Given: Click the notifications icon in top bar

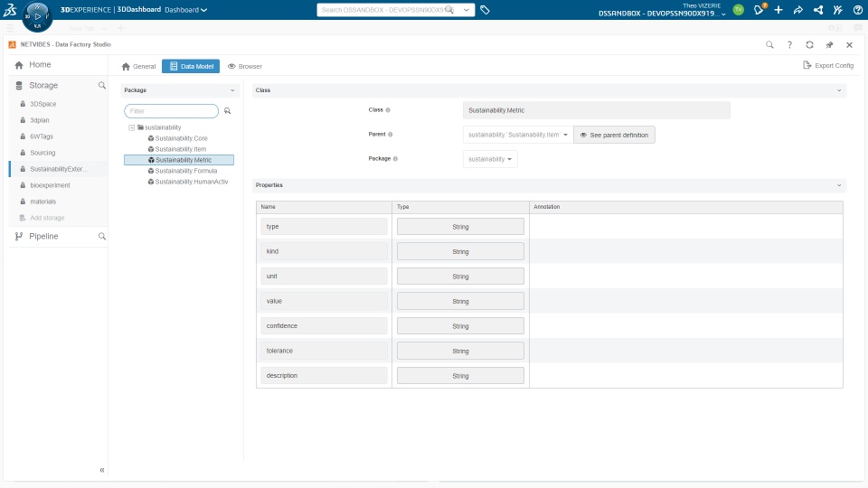Looking at the screenshot, I should click(x=759, y=9).
